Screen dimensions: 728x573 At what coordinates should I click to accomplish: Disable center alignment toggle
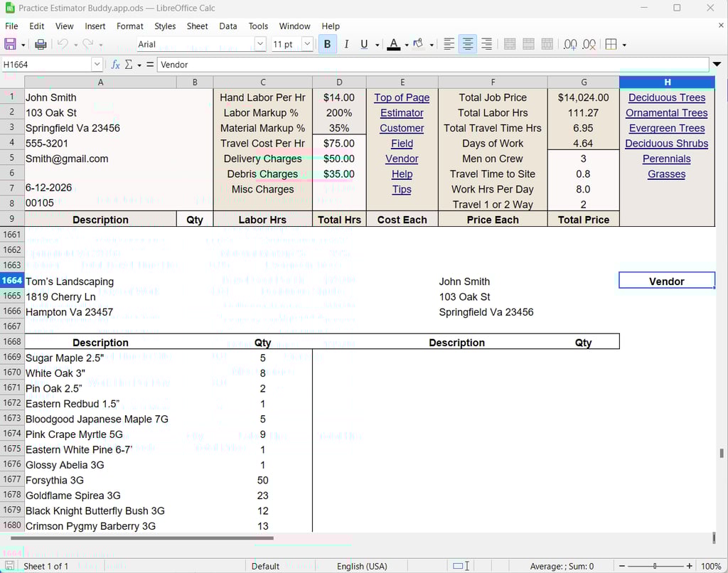[x=467, y=44]
